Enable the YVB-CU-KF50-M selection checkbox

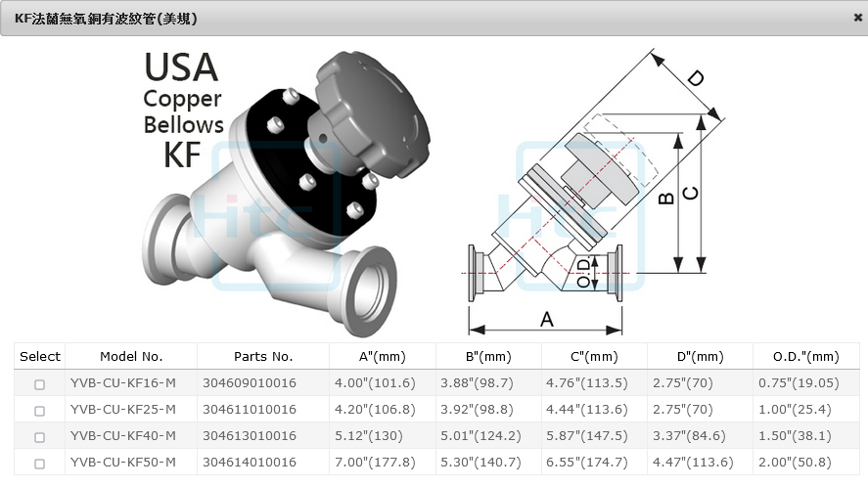point(39,464)
